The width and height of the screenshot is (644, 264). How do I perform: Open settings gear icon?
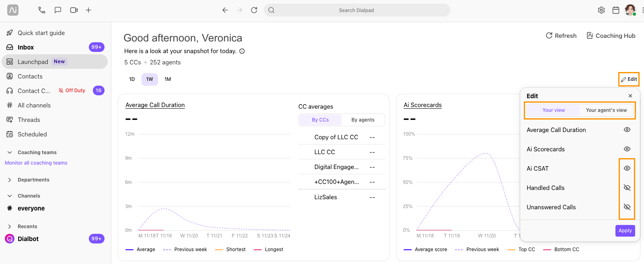pos(601,10)
